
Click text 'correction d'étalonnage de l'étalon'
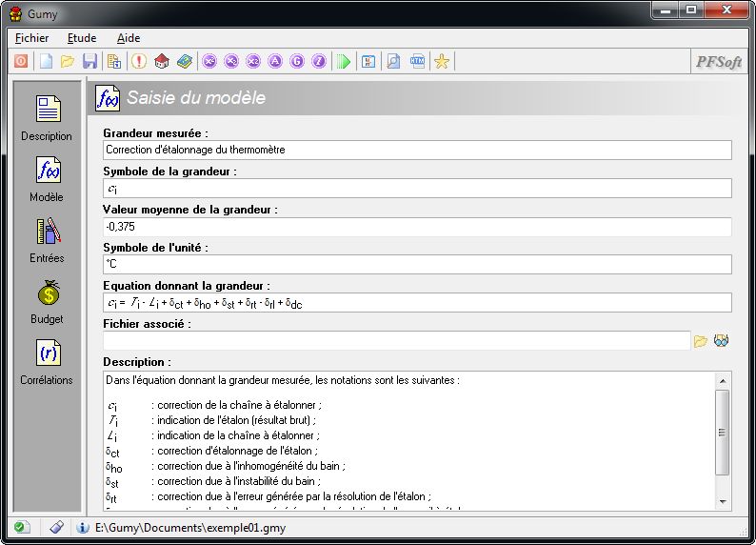point(234,451)
